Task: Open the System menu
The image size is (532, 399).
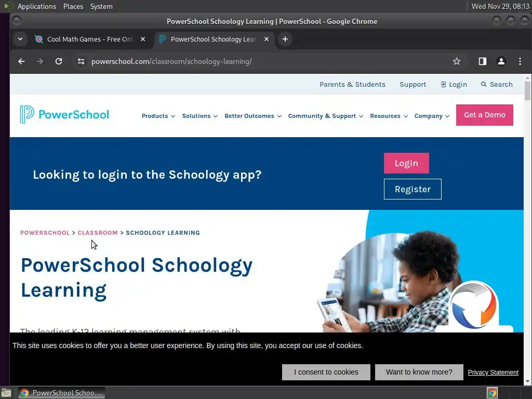Action: [x=101, y=6]
